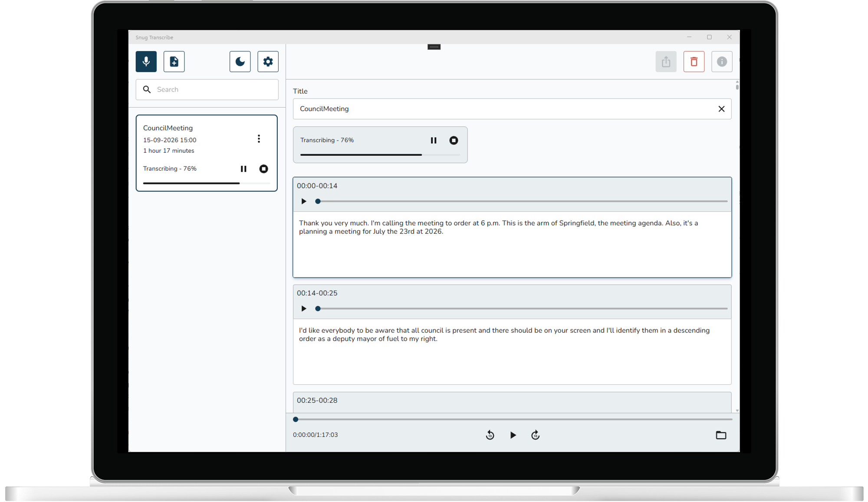Viewport: 868px width, 502px height.
Task: Open three-dot menu on CouncilMeeting card
Action: tap(259, 139)
